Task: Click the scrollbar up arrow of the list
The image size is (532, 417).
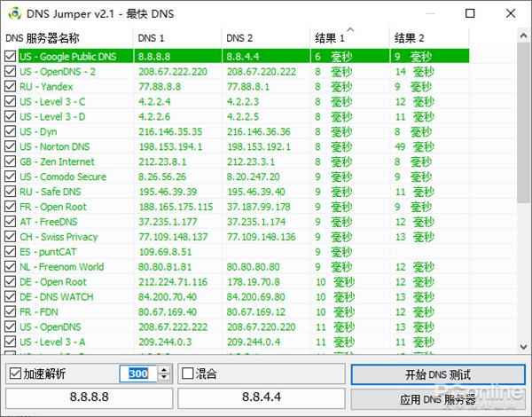Action: coord(523,35)
